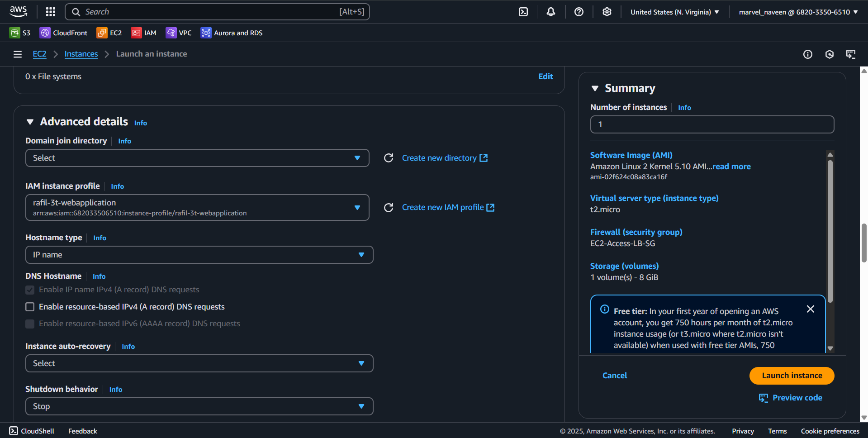
Task: Click Feedback in the footer
Action: point(83,431)
